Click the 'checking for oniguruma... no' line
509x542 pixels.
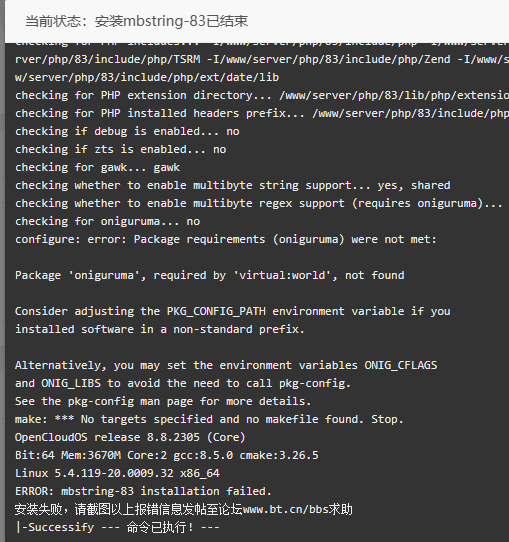click(107, 221)
